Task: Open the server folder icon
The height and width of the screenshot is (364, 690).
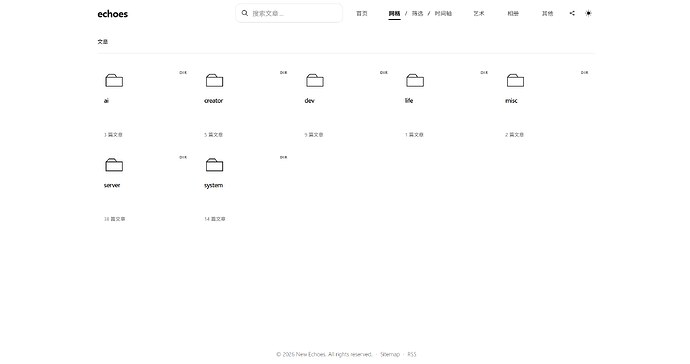Action: (114, 165)
